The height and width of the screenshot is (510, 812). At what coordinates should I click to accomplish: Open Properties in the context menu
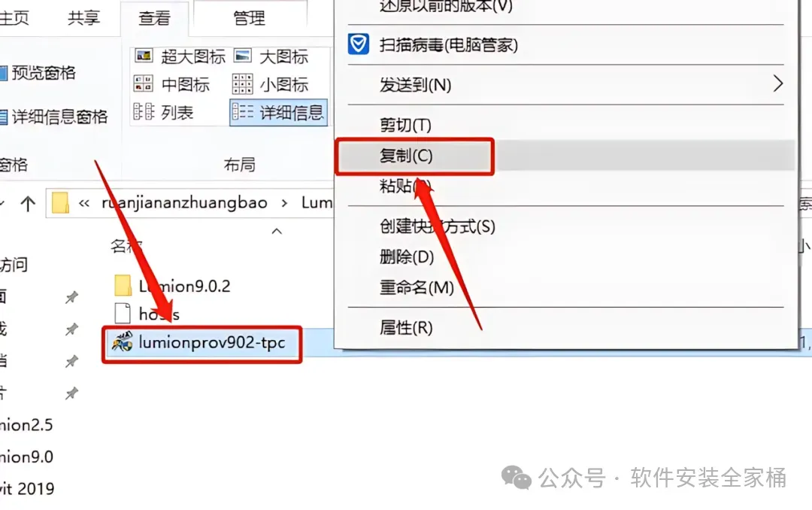406,327
